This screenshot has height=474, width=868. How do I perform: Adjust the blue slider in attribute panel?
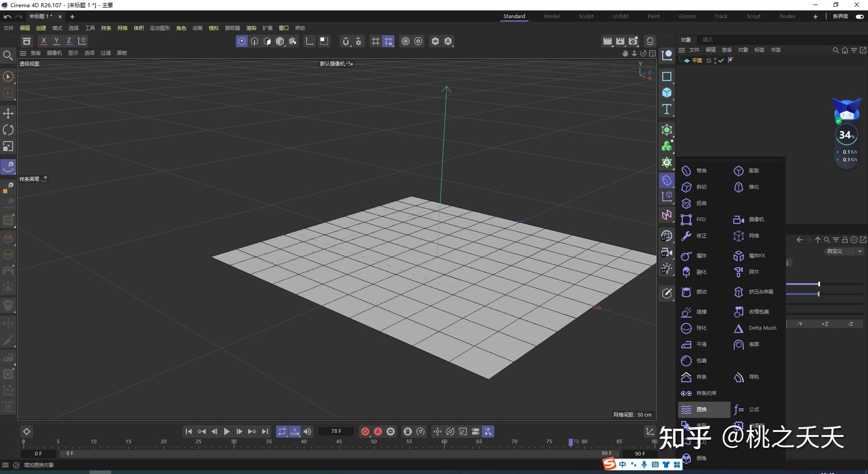point(818,284)
